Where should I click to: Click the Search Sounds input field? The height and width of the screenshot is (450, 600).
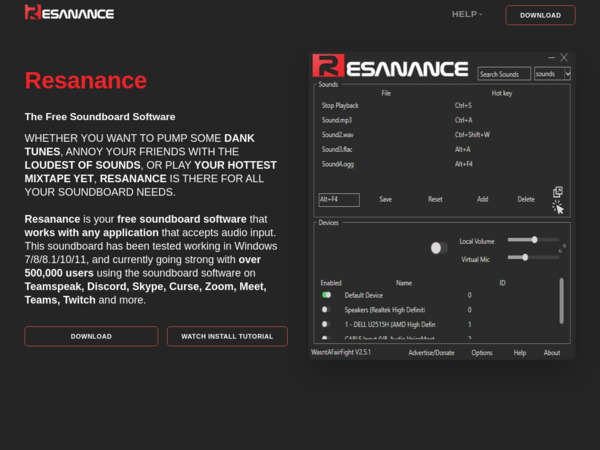pos(503,74)
